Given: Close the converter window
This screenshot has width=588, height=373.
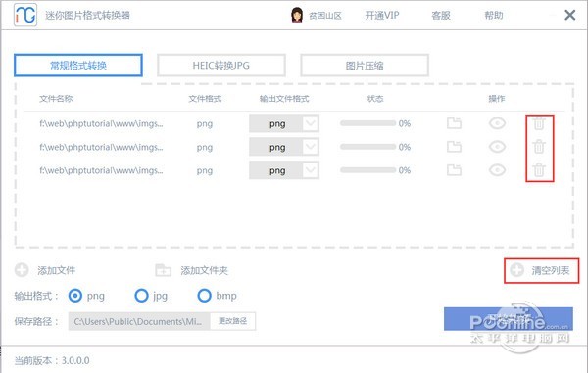Looking at the screenshot, I should [x=570, y=15].
